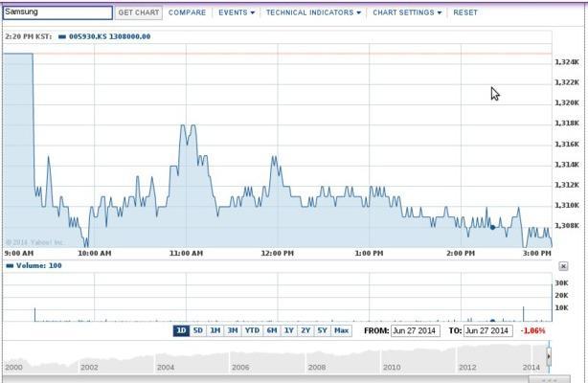Select the 2Y range tab

click(305, 330)
